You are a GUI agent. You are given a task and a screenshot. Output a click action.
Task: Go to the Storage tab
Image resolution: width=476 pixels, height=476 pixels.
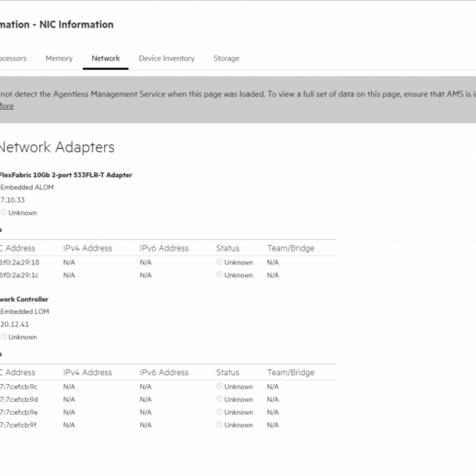(x=226, y=59)
